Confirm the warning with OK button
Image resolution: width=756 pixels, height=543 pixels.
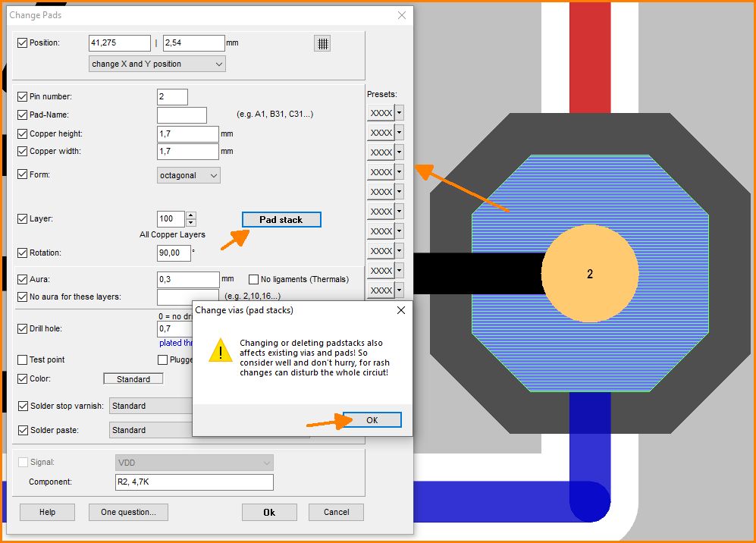(372, 420)
